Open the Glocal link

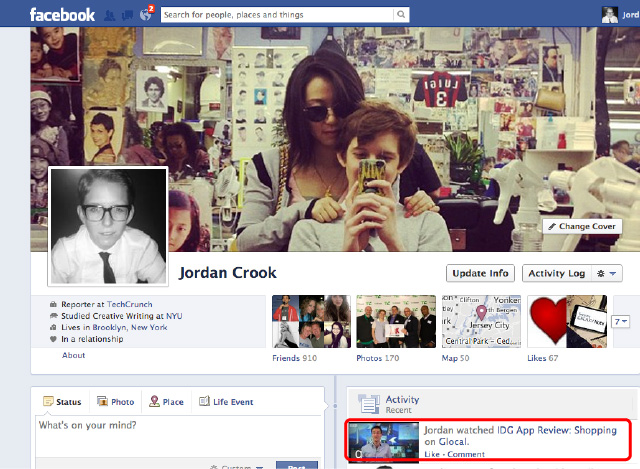pyautogui.click(x=453, y=442)
